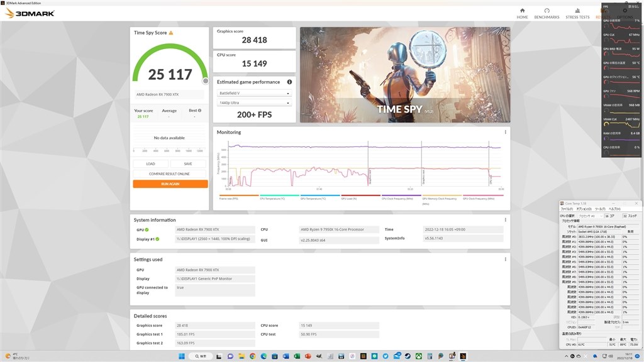Click the Time Spy Score warning icon
Viewport: 644px width, 362px height.
[x=171, y=33]
